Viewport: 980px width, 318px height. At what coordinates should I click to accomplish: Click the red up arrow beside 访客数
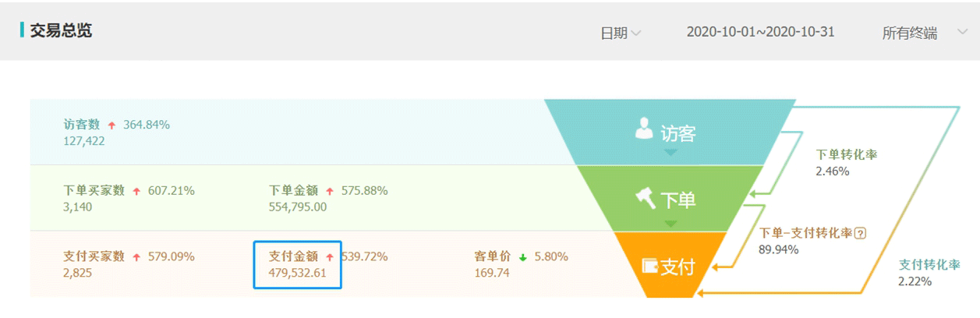coord(112,125)
